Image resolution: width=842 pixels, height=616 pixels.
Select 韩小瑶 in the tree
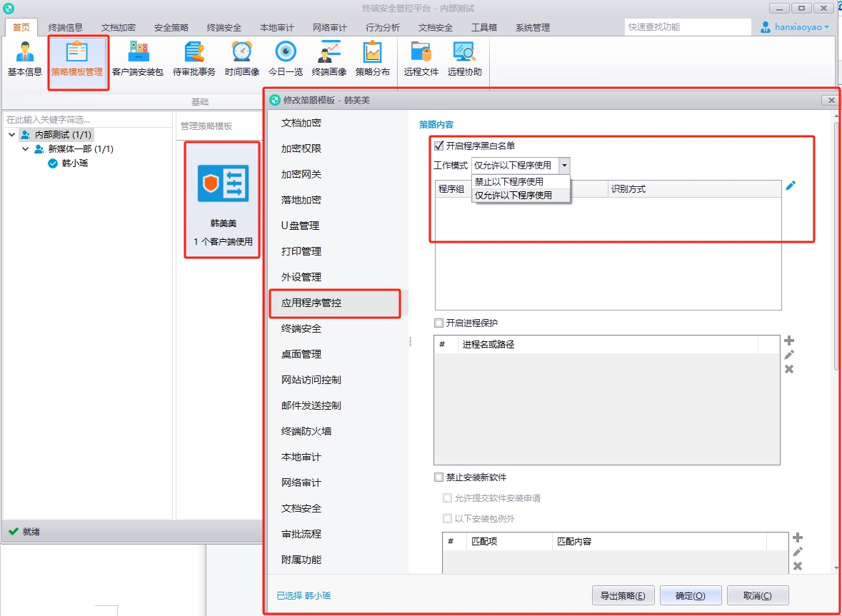coord(75,163)
